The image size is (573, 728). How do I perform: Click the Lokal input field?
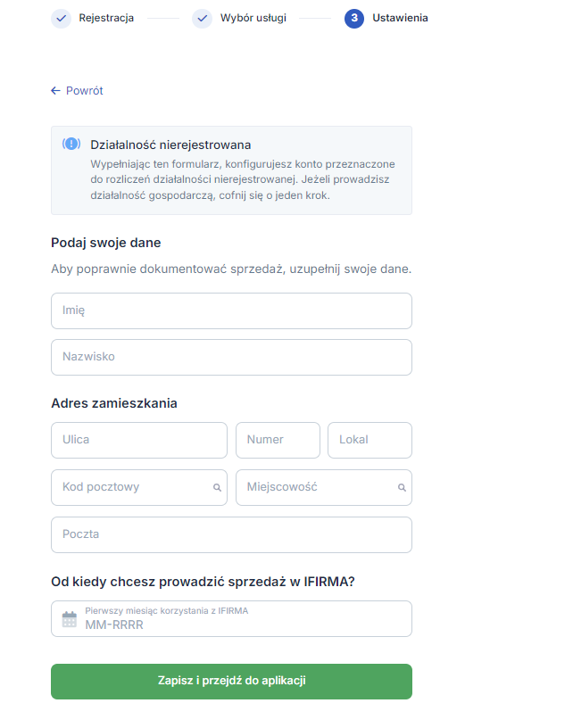click(x=370, y=440)
